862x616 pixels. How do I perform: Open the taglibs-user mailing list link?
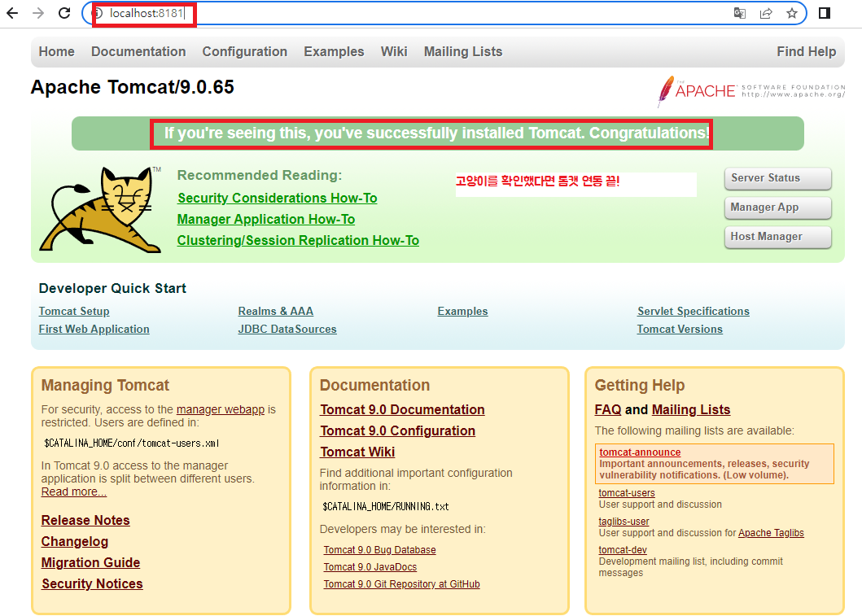(624, 522)
